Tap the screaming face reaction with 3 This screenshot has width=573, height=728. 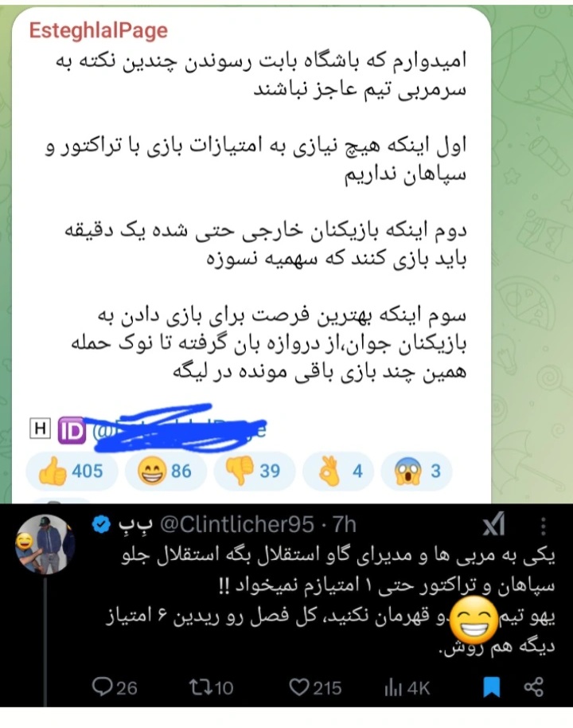416,472
